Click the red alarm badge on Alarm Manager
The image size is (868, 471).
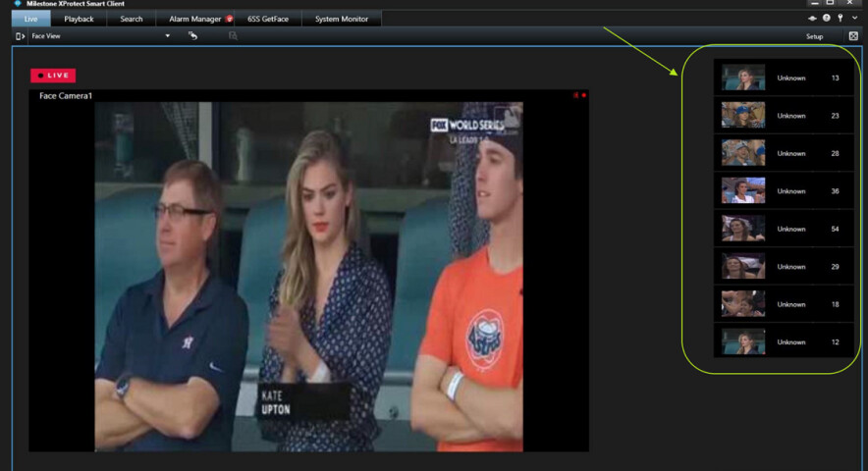point(229,19)
